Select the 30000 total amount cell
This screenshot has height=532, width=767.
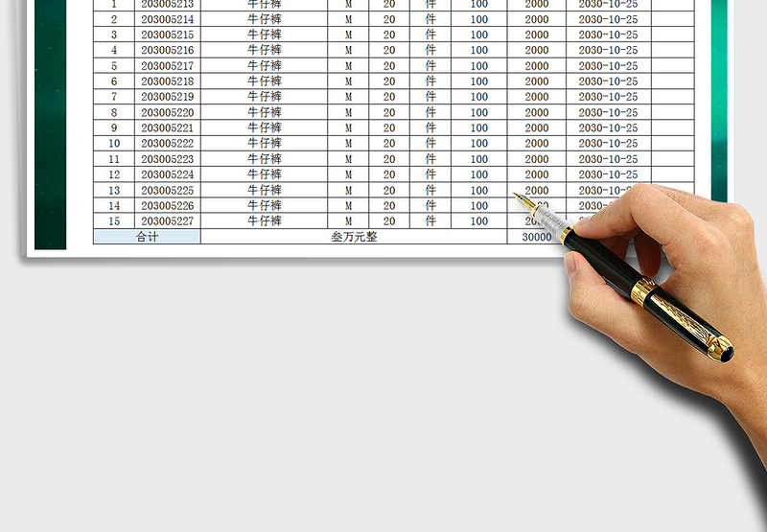click(537, 237)
